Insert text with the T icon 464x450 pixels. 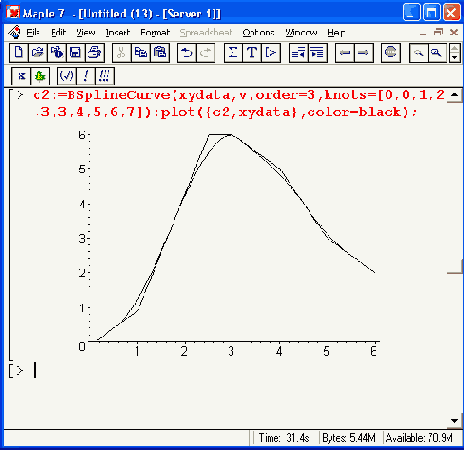(x=252, y=53)
